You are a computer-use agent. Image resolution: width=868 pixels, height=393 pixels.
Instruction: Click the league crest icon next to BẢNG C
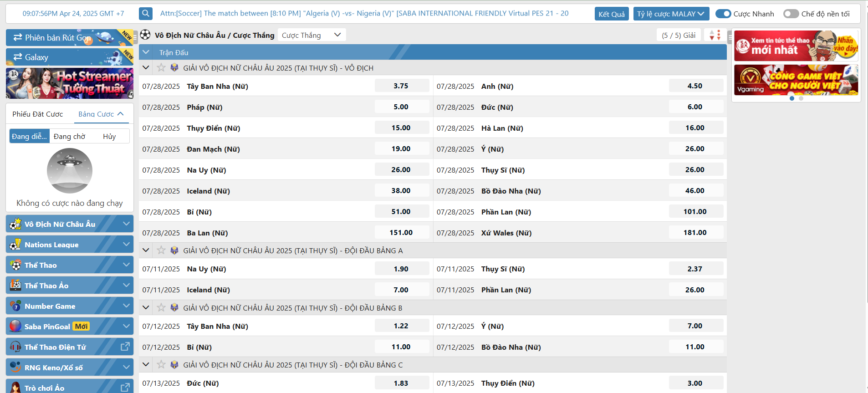pos(174,365)
